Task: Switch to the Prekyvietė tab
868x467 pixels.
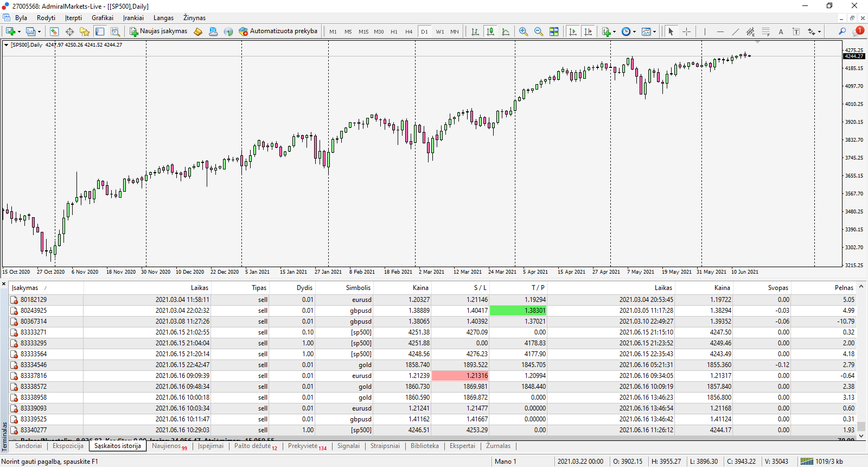Action: click(x=307, y=446)
